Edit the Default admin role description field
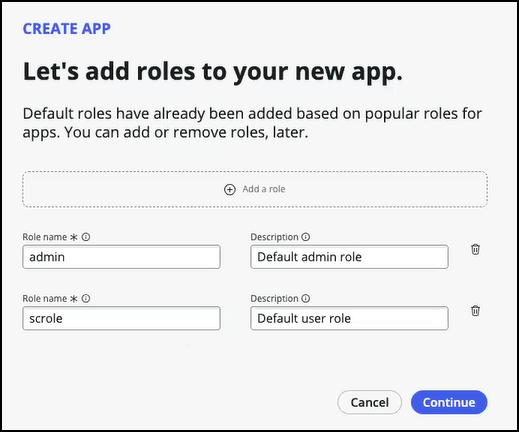The width and height of the screenshot is (519, 432). [349, 257]
